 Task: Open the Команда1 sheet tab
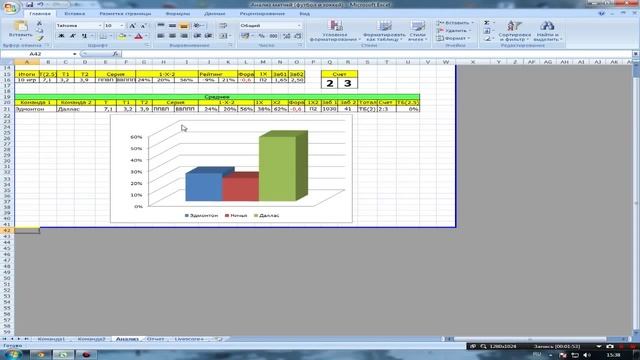pyautogui.click(x=51, y=339)
